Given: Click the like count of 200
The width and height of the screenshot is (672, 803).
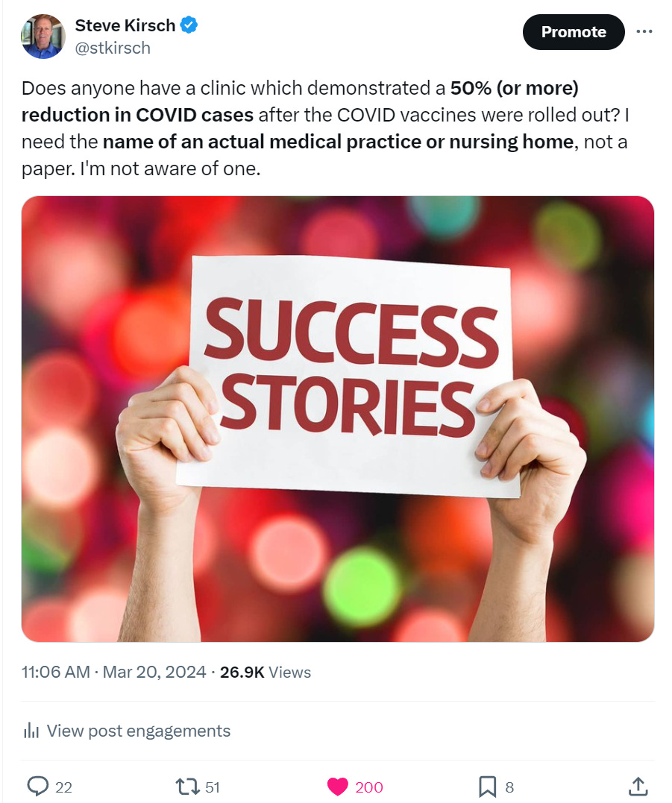Looking at the screenshot, I should point(368,787).
